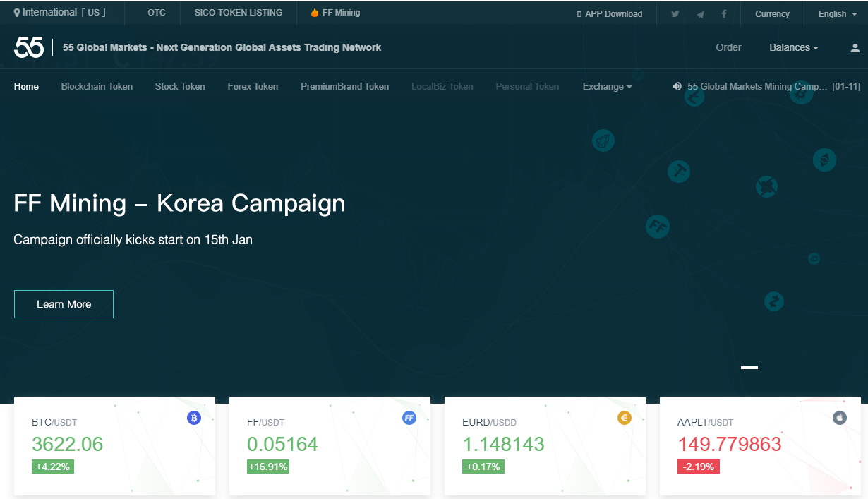Viewport: 868px width, 499px height.
Task: Open the Stock Token menu item
Action: click(180, 86)
